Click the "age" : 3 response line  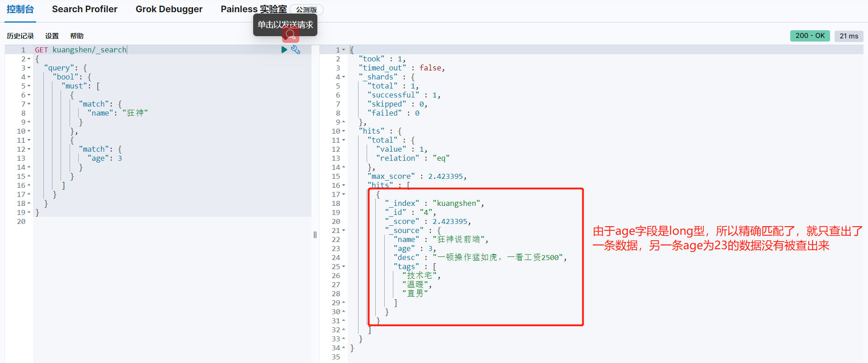click(415, 248)
